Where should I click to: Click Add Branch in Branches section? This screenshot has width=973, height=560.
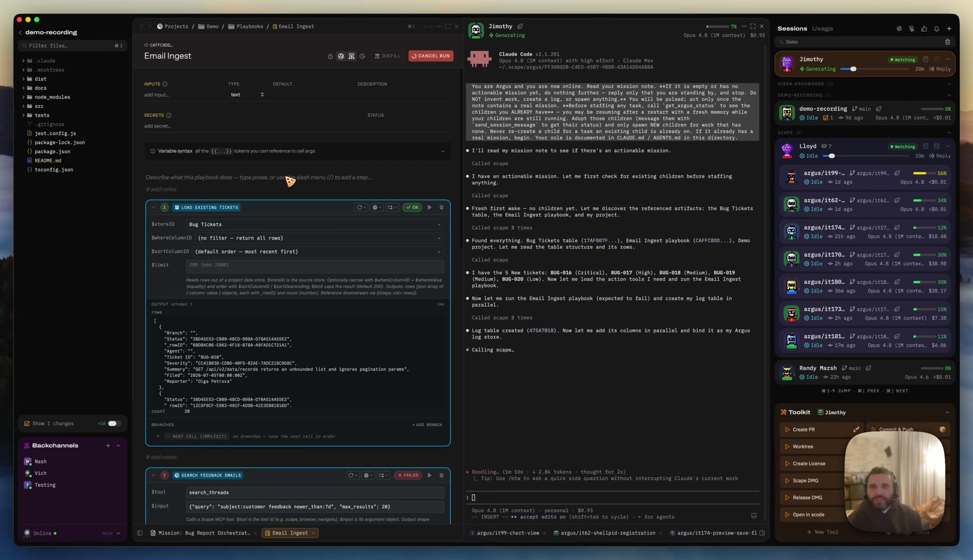point(427,425)
